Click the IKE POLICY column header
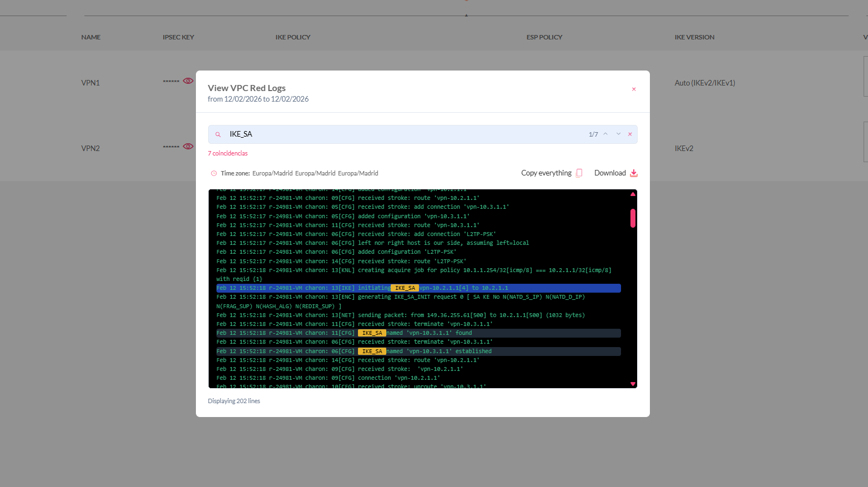The image size is (868, 487). point(292,37)
